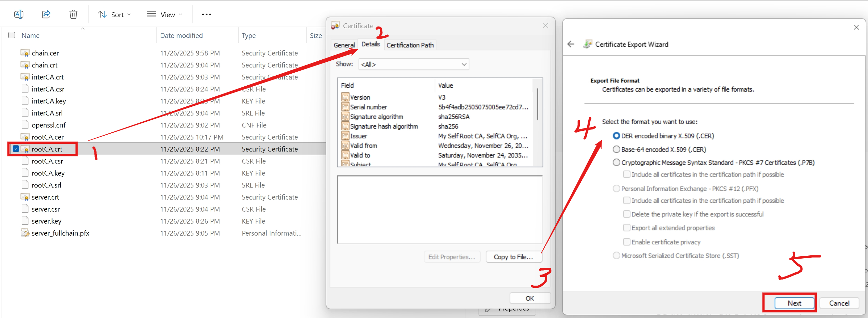Image resolution: width=868 pixels, height=318 pixels.
Task: Select the Signature algorithm field row
Action: [x=436, y=116]
